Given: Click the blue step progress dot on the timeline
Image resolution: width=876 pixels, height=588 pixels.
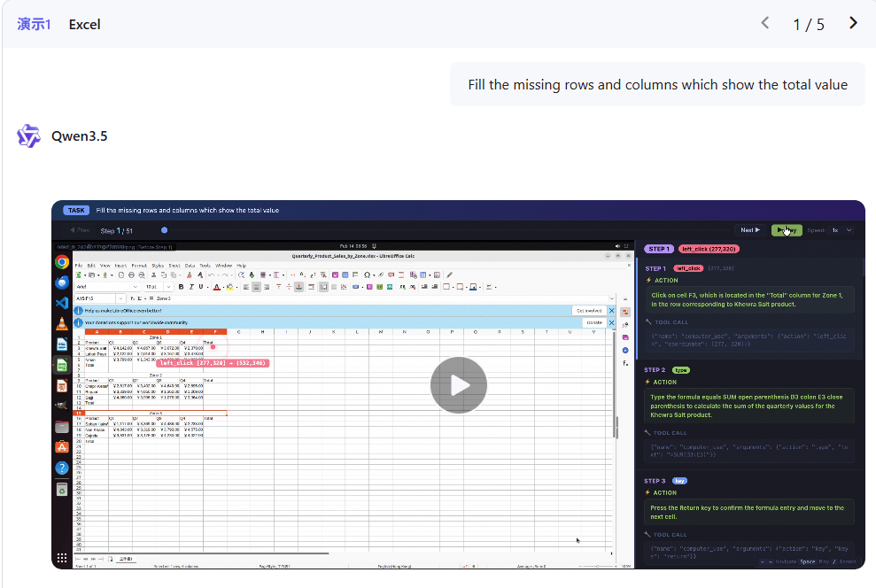Looking at the screenshot, I should [164, 230].
